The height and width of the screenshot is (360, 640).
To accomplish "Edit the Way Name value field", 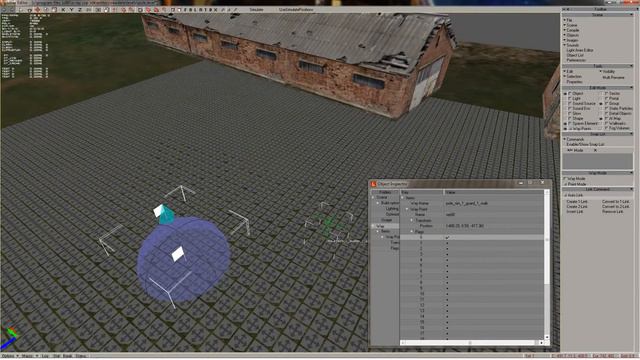I will (x=494, y=203).
